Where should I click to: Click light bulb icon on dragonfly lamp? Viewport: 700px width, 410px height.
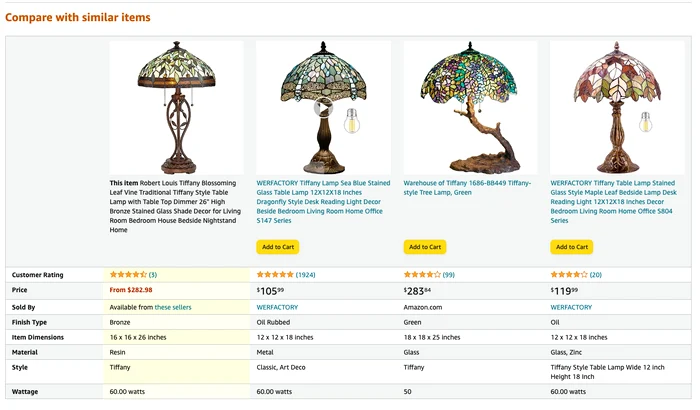coord(352,121)
